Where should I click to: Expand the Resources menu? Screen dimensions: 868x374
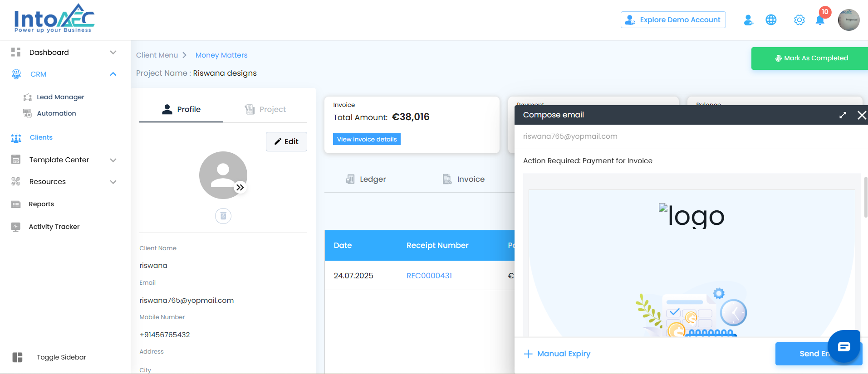point(113,182)
